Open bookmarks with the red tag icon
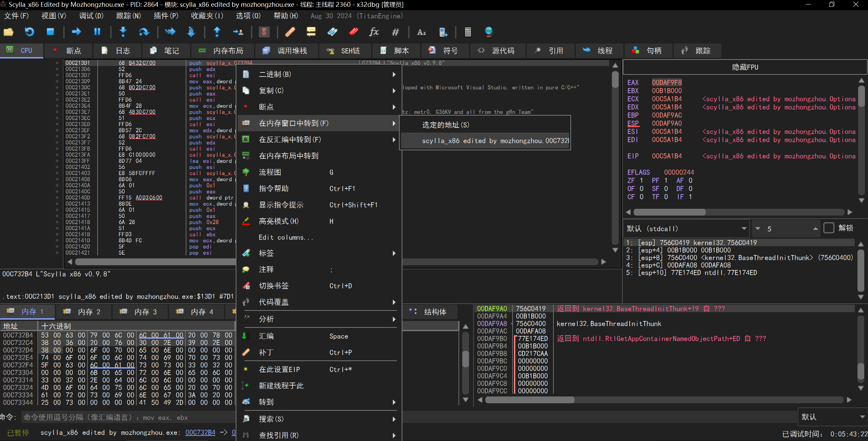The image size is (868, 441). click(x=353, y=32)
